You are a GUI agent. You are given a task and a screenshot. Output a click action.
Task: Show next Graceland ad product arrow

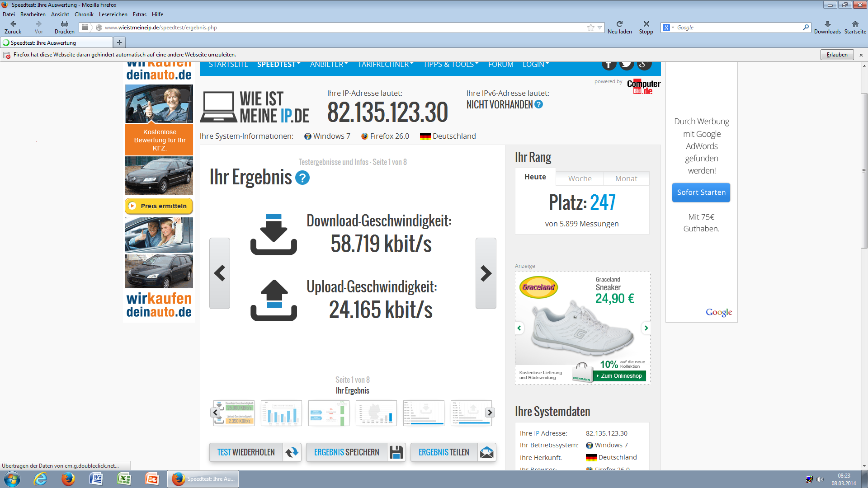[646, 328]
